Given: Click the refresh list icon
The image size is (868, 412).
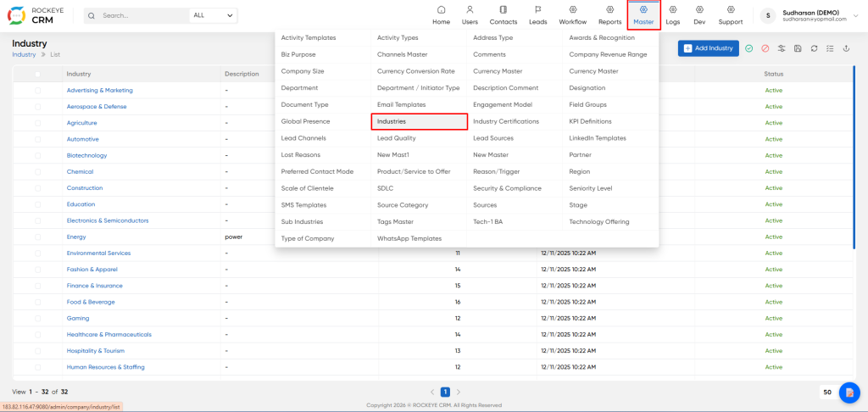Looking at the screenshot, I should pyautogui.click(x=814, y=48).
